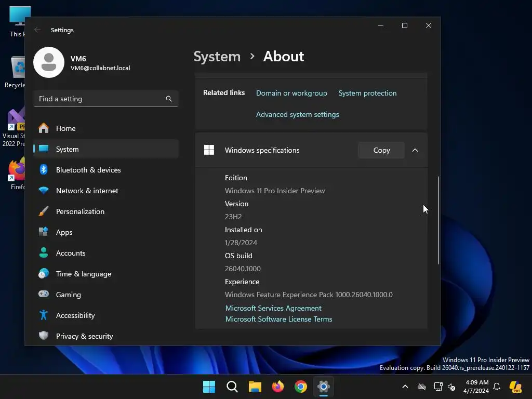Click the Settings gear icon on the taskbar
The width and height of the screenshot is (532, 399).
point(324,387)
